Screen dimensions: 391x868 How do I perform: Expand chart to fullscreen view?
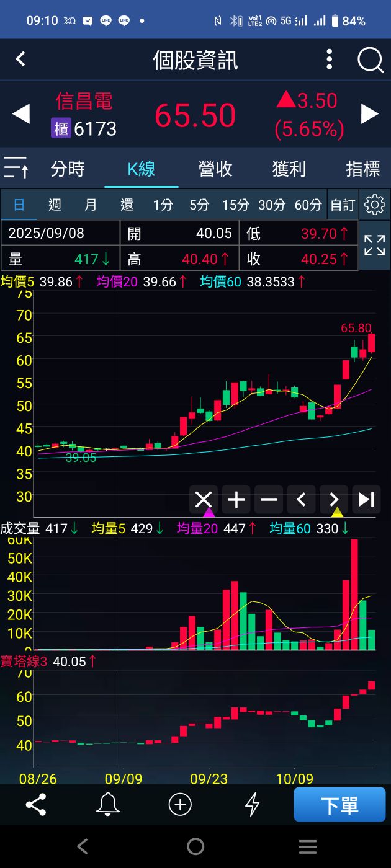(374, 245)
